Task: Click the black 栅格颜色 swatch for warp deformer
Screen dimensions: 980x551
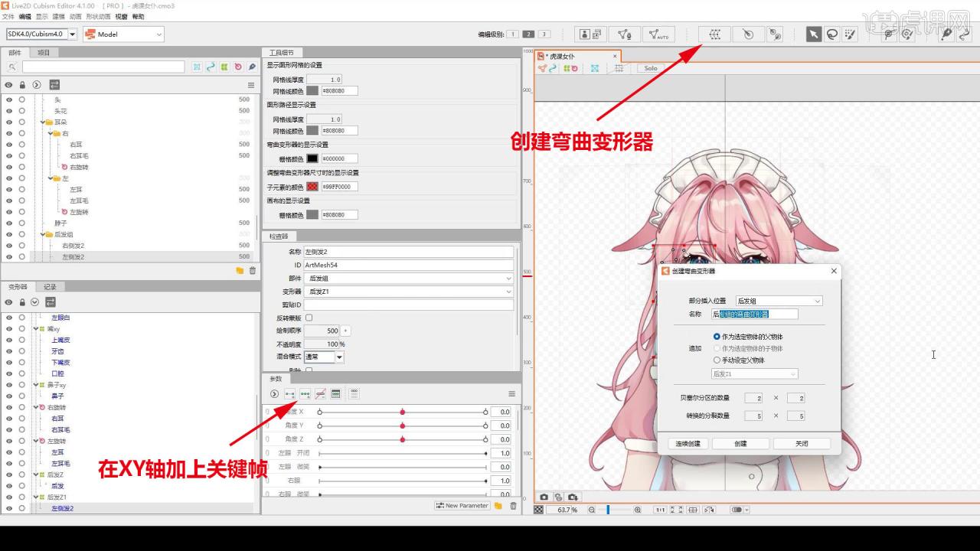Action: (312, 158)
